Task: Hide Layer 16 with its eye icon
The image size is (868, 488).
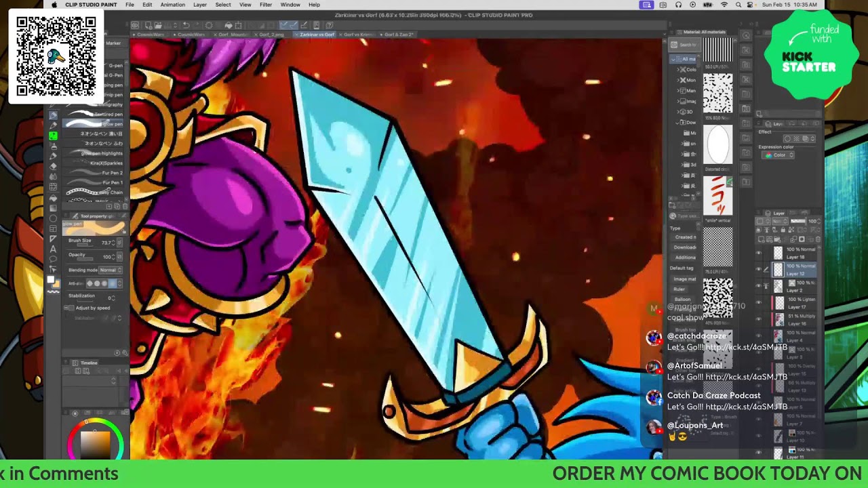Action: [759, 319]
